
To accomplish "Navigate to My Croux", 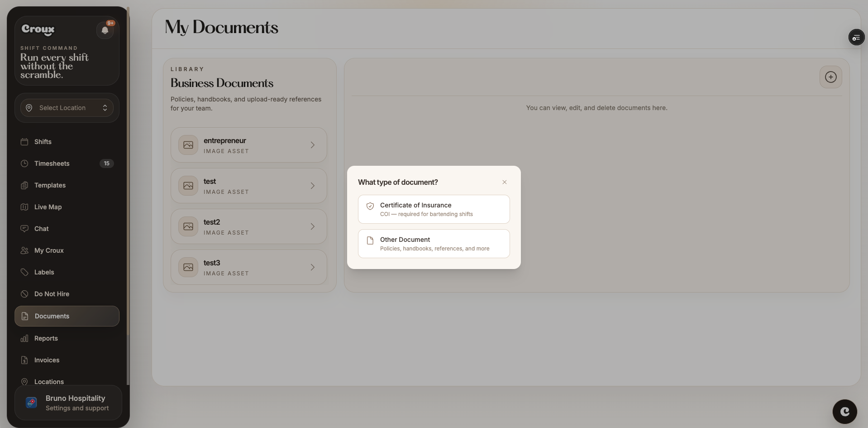I will pyautogui.click(x=67, y=250).
